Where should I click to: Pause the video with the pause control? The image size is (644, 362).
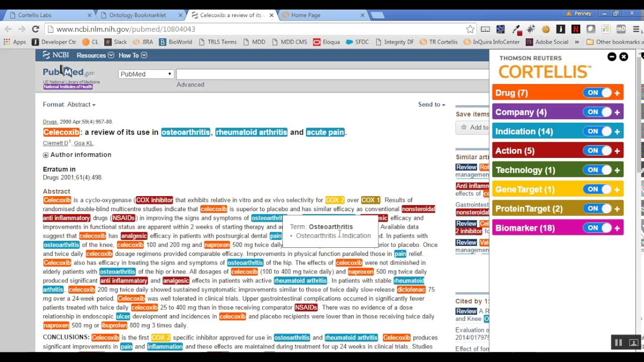[x=618, y=343]
